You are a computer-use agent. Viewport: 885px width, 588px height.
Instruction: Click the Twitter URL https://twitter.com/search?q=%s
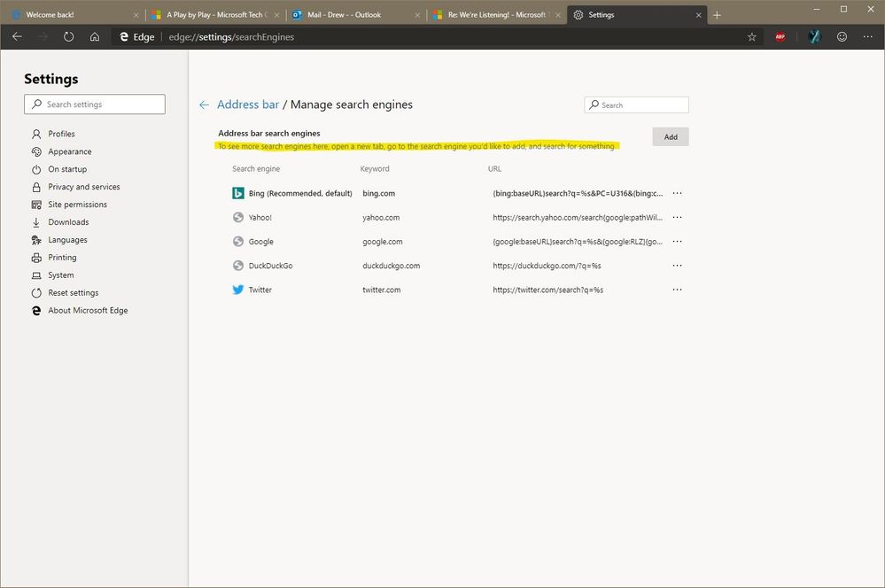pyautogui.click(x=548, y=290)
